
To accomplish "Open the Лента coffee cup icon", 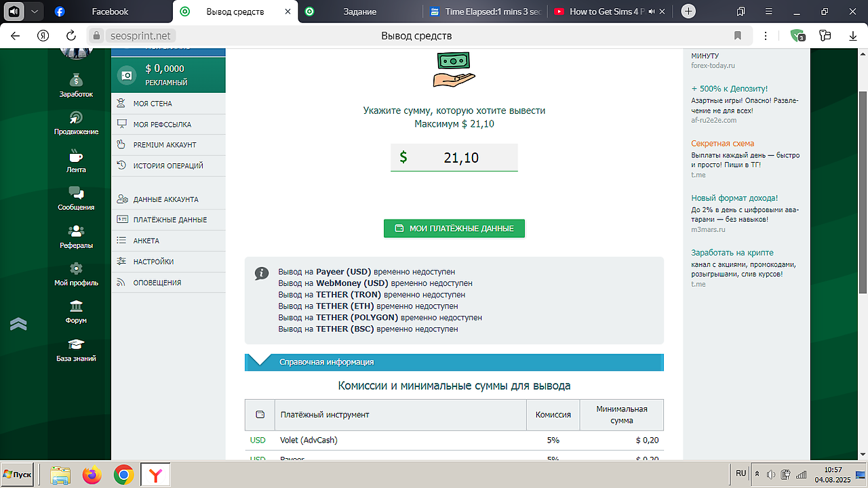I will click(76, 157).
